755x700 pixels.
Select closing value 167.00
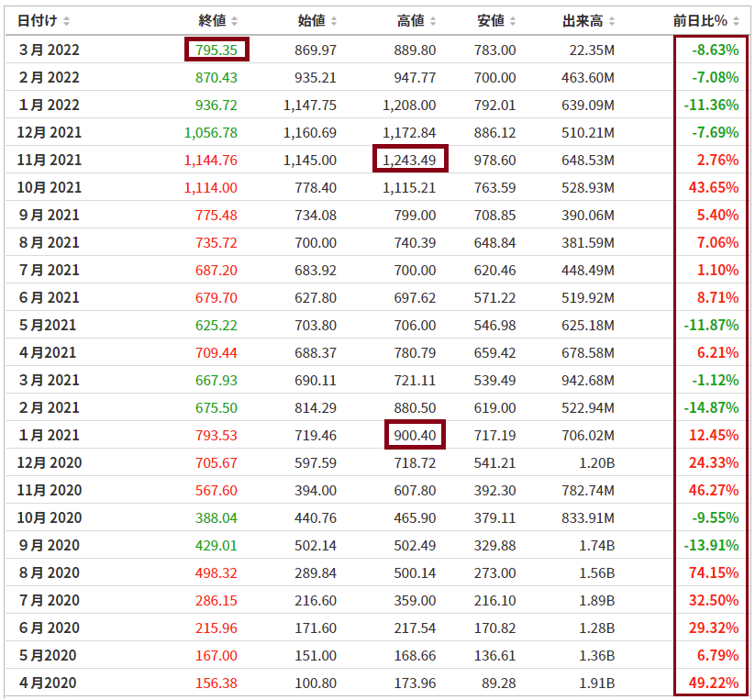coord(217,655)
